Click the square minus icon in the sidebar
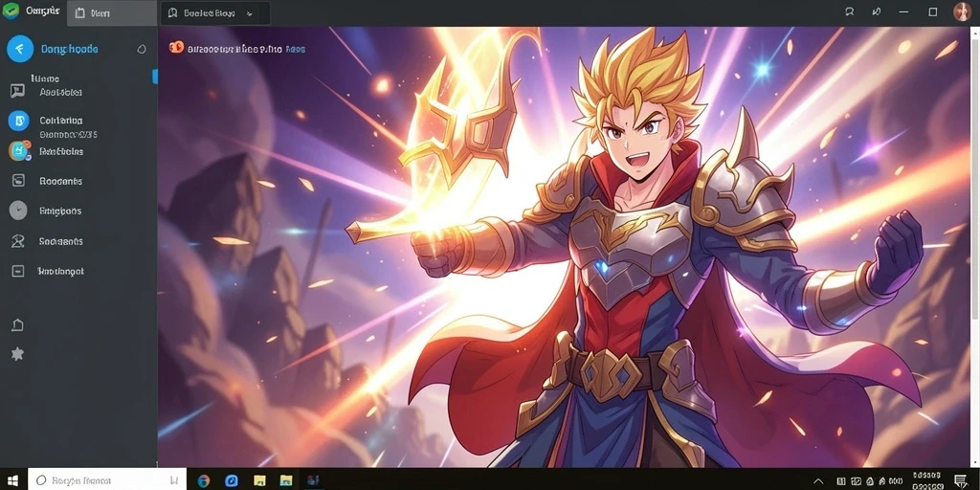Screen dimensions: 980x490 (18, 271)
